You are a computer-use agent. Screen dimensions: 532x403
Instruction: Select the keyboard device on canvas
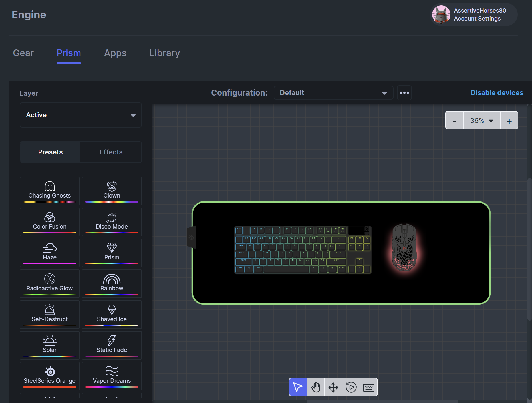(x=303, y=250)
